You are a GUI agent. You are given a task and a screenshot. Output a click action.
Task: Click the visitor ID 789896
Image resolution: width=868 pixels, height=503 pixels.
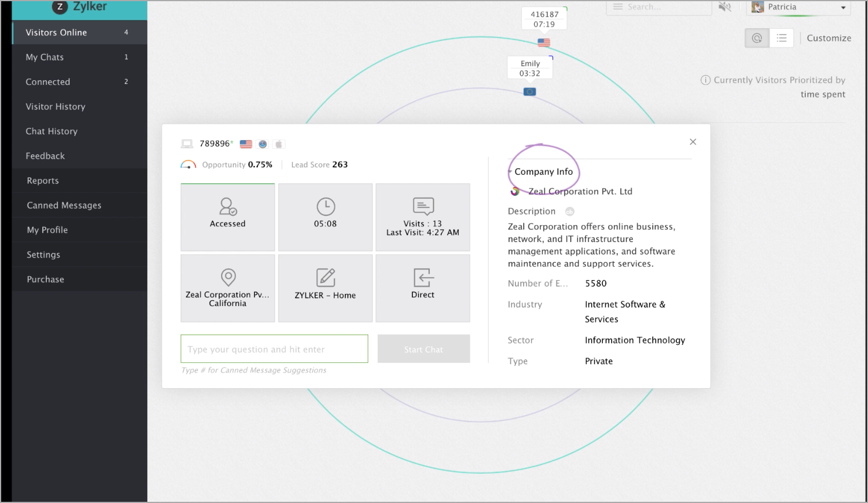point(215,144)
